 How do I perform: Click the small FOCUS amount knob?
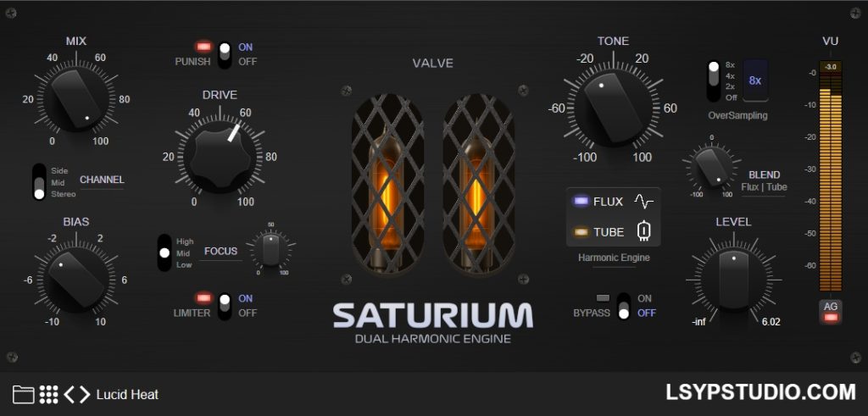pos(270,249)
